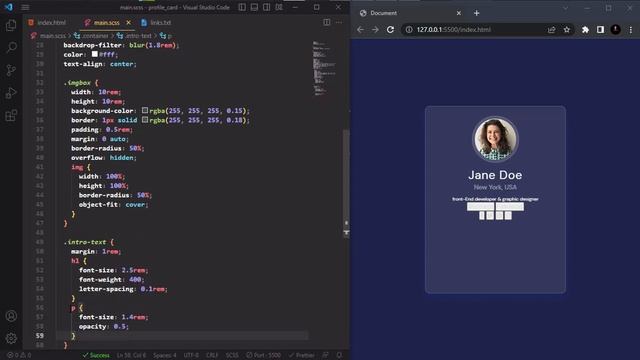Open the browser Extensions puzzle icon
640x360 pixels.
pyautogui.click(x=585, y=29)
